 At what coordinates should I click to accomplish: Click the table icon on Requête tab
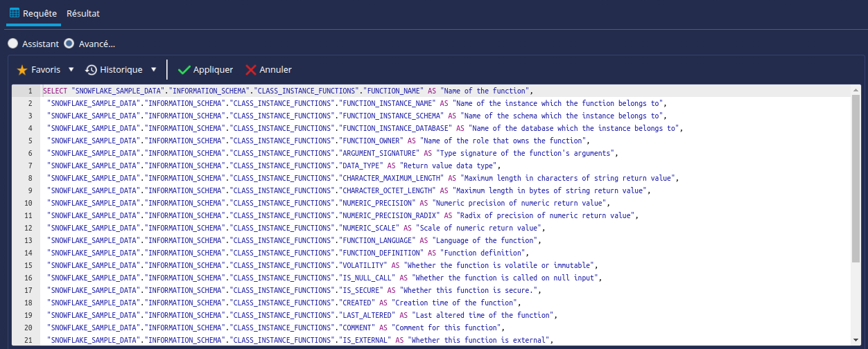[x=14, y=13]
